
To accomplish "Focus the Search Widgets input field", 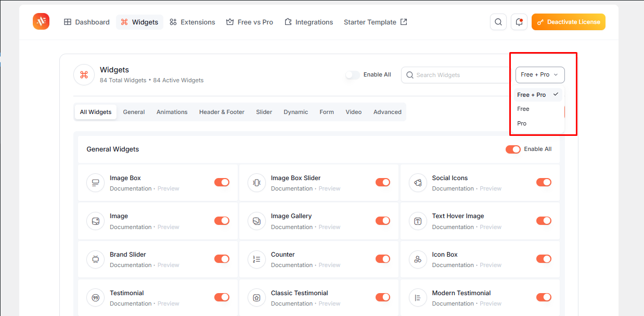I will (x=456, y=75).
